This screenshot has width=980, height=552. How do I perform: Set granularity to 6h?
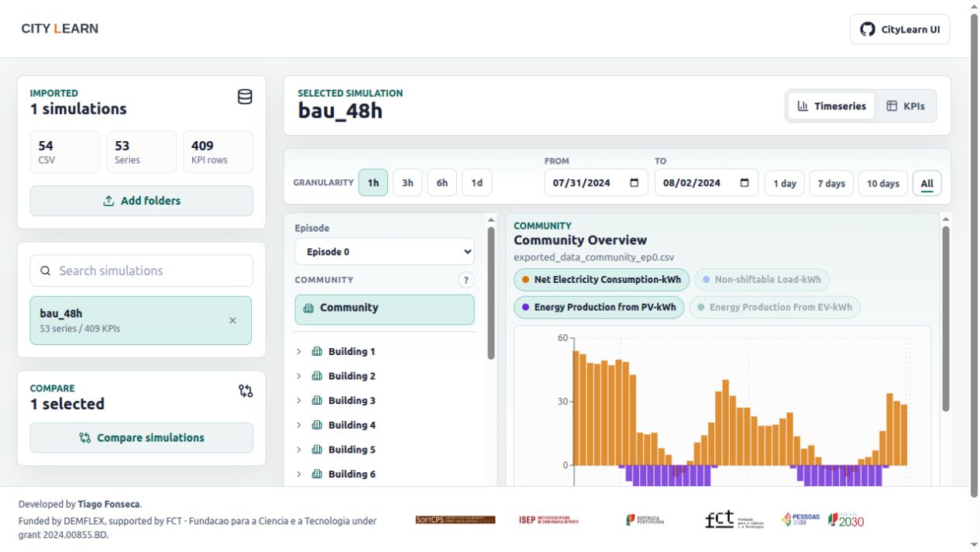[442, 183]
